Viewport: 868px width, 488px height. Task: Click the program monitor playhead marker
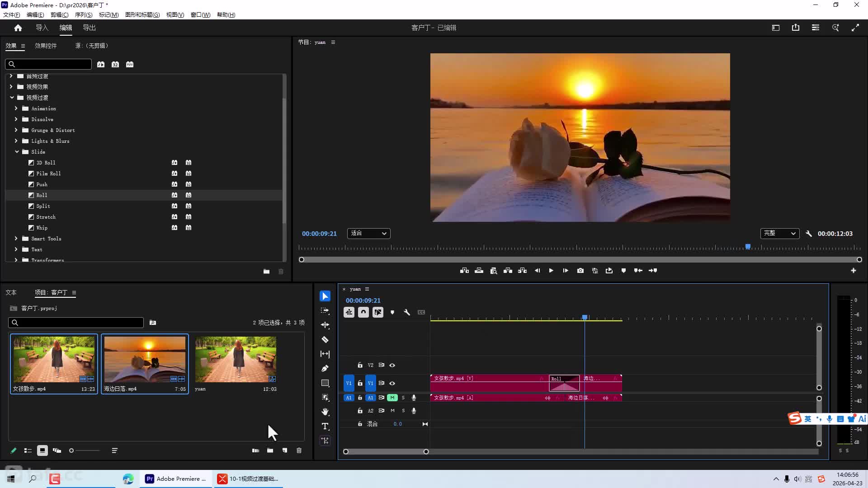point(748,247)
